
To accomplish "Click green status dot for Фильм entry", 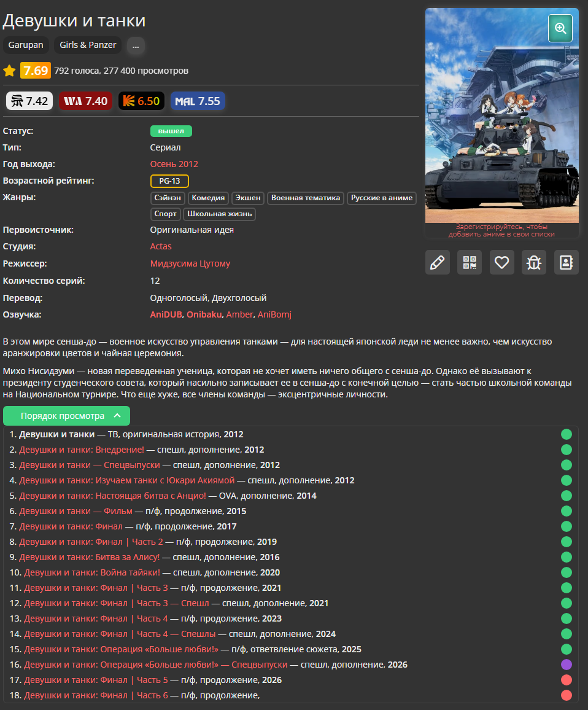I will (x=567, y=511).
